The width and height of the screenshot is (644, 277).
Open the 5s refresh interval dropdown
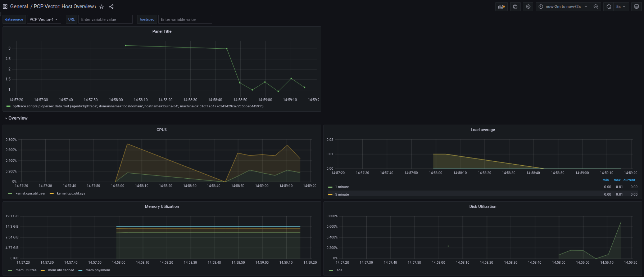click(x=621, y=6)
